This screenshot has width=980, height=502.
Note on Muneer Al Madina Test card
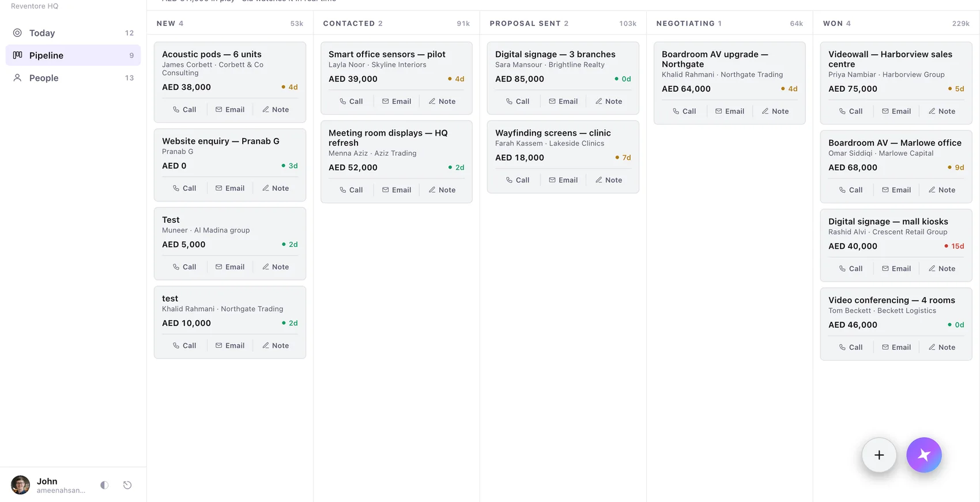tap(276, 267)
